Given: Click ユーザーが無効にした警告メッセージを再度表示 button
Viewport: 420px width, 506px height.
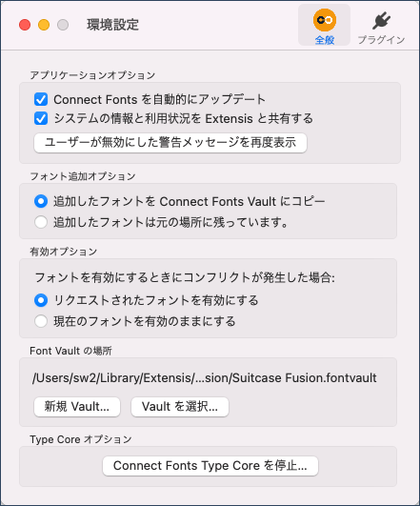Looking at the screenshot, I should click(170, 143).
